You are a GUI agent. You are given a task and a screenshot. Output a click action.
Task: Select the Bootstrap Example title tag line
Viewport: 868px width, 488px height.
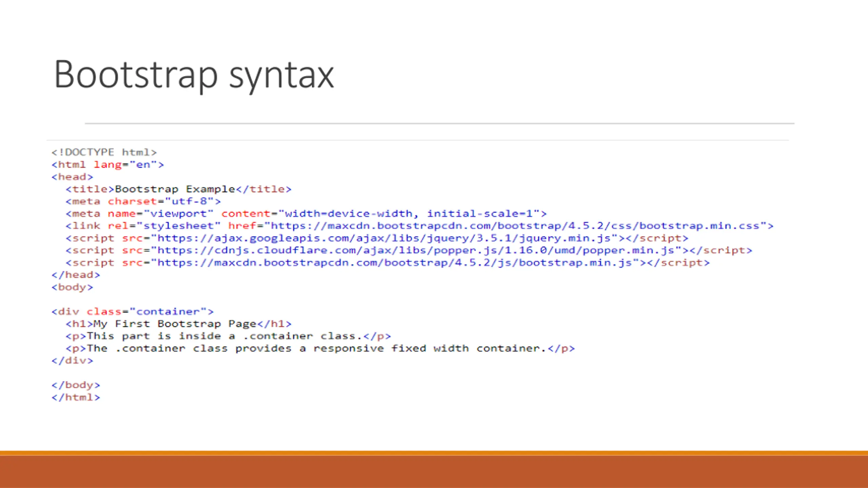[x=179, y=189]
